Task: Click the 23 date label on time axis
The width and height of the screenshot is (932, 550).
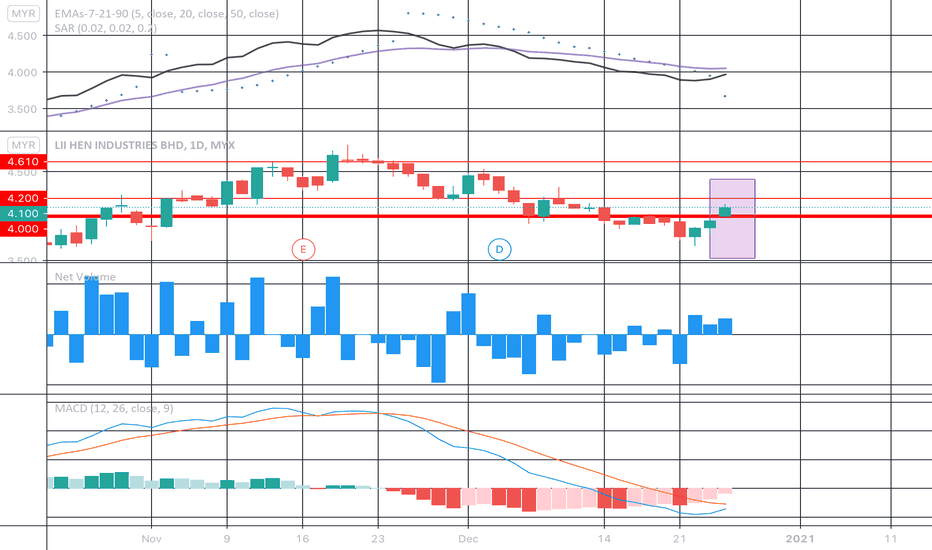Action: pyautogui.click(x=378, y=539)
